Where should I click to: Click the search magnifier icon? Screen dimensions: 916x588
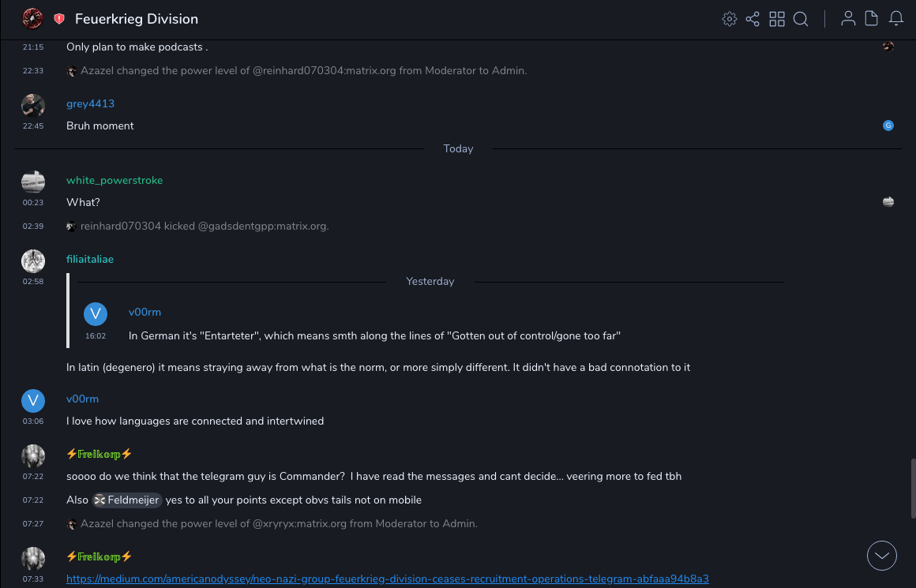click(801, 19)
